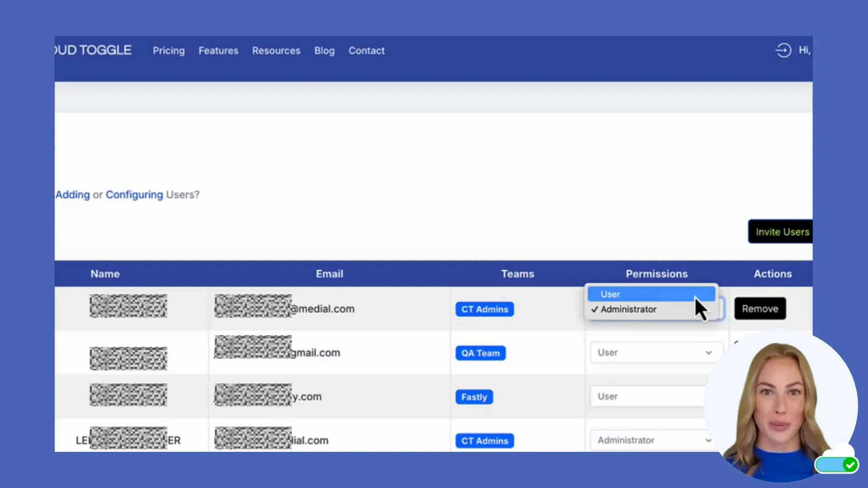Click the cloud checkmark badge at bottom right

(x=837, y=465)
